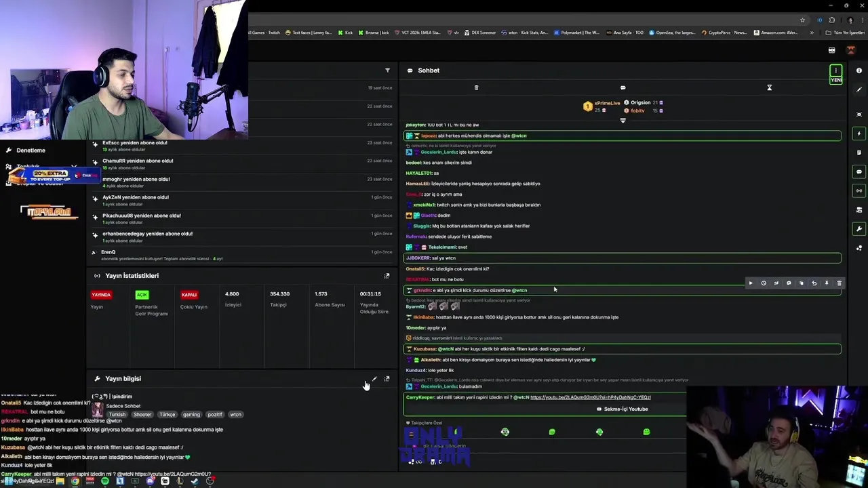Click the KAPALI multi-stream badge
868x488 pixels.
coord(189,295)
